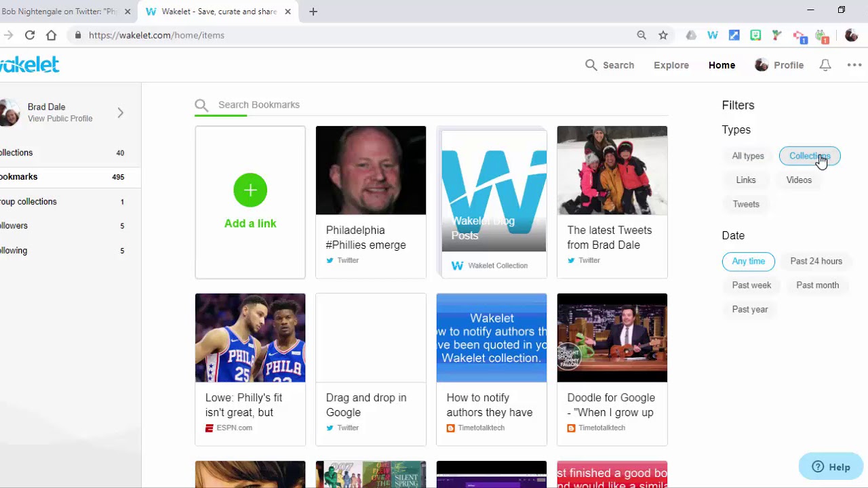Select Past 24 hours date filter
The width and height of the screenshot is (868, 488).
point(816,261)
